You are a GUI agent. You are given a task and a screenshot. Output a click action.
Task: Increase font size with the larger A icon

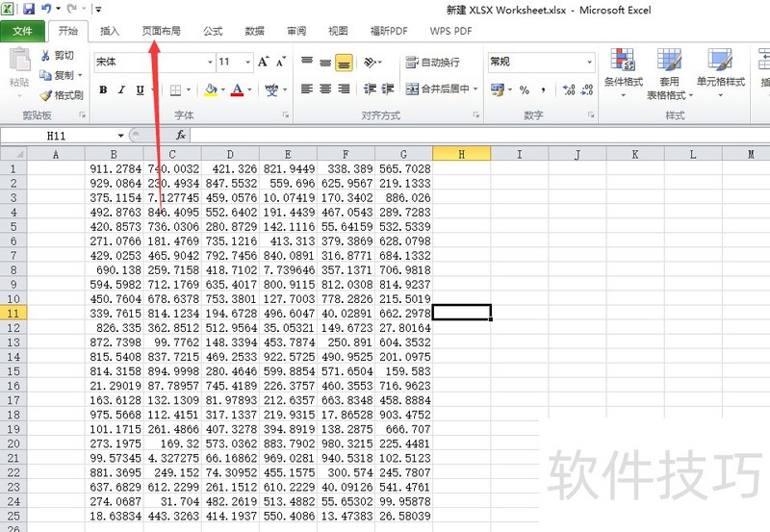[x=263, y=62]
